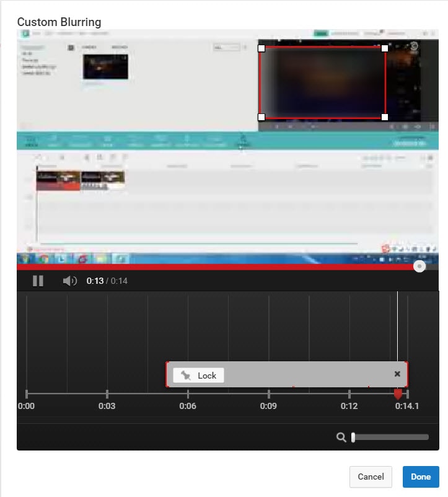
Task: Click the zoom slider track
Action: tap(390, 438)
